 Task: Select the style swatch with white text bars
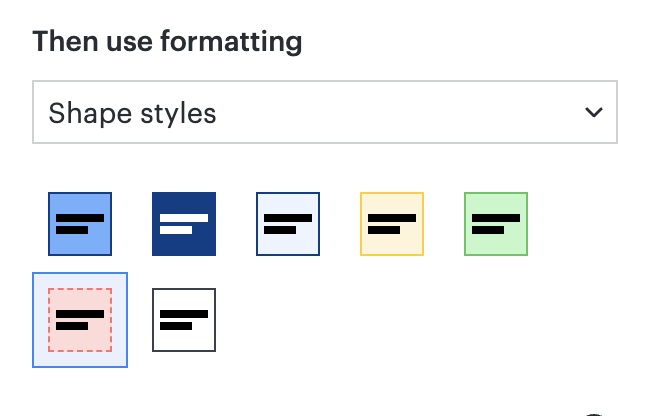pyautogui.click(x=184, y=224)
